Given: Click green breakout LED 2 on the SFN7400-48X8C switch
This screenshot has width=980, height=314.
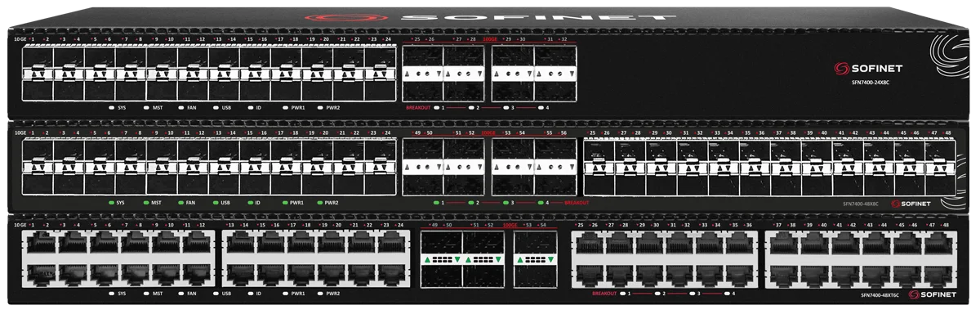Looking at the screenshot, I should [471, 202].
